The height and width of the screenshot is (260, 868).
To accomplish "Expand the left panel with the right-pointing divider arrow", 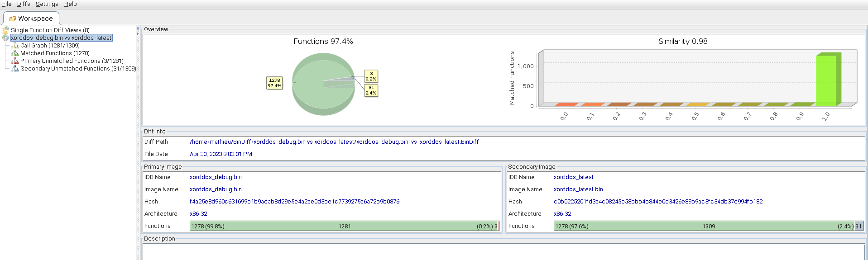I will pos(138,34).
